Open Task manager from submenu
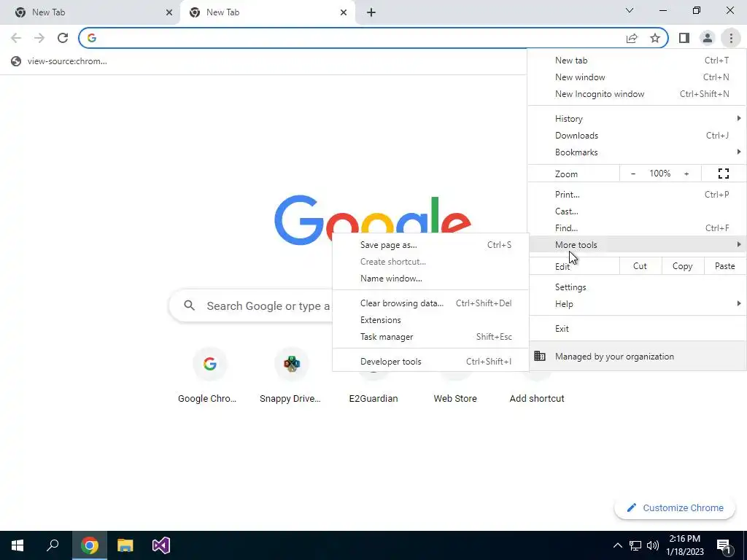The height and width of the screenshot is (560, 747). pyautogui.click(x=430, y=337)
